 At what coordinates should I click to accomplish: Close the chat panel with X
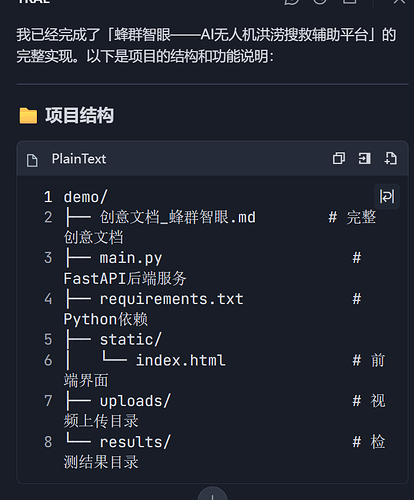click(399, 2)
